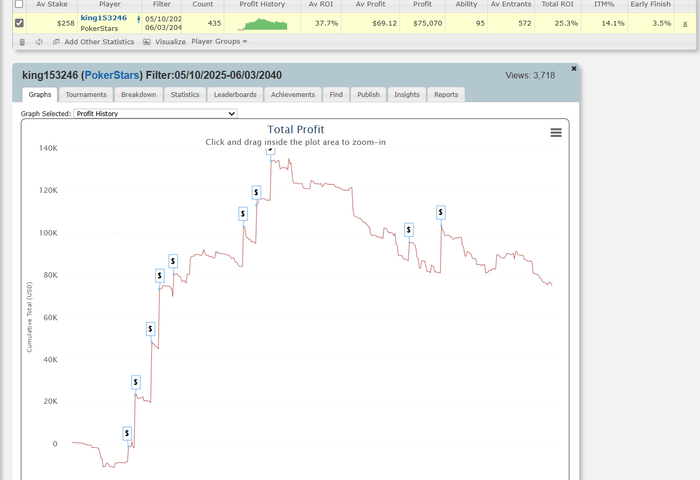
Task: Sort by the ITM% column header
Action: 604,4
